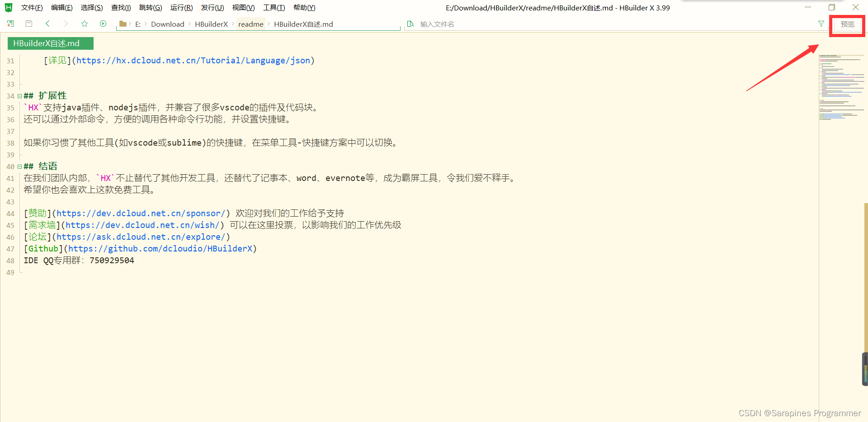Viewport: 868px width, 422px height.
Task: Click the ask.dcloud.net.cn/explore link
Action: (x=141, y=237)
